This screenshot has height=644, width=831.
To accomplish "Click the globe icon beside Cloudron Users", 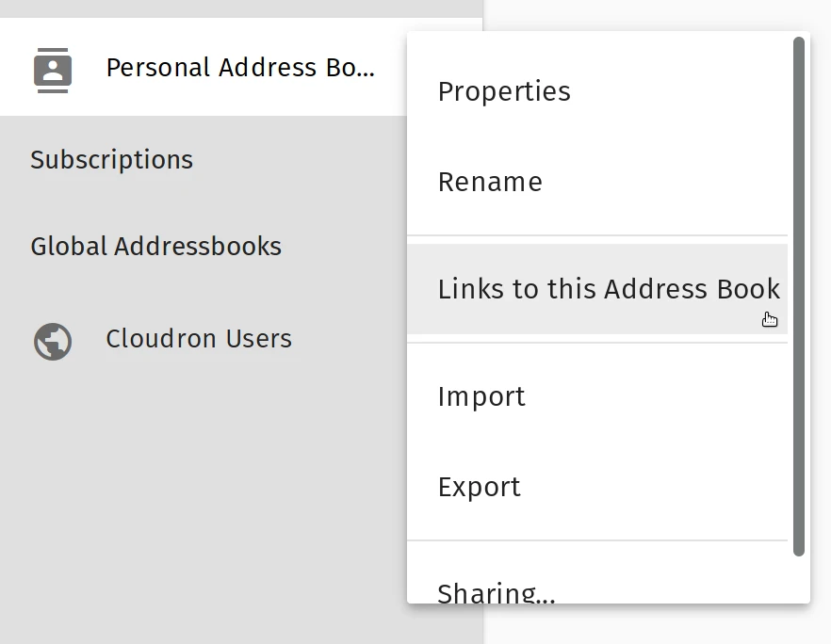I will [x=53, y=341].
